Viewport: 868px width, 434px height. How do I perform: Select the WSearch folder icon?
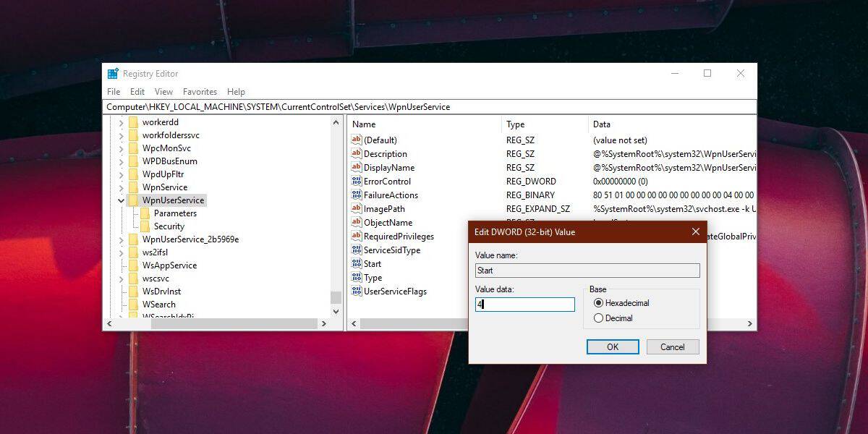click(x=134, y=305)
